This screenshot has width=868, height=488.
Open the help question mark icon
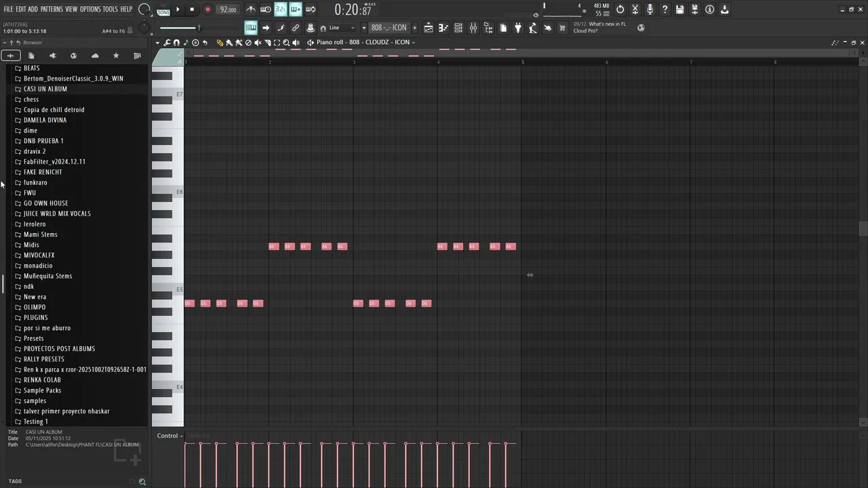click(x=665, y=9)
